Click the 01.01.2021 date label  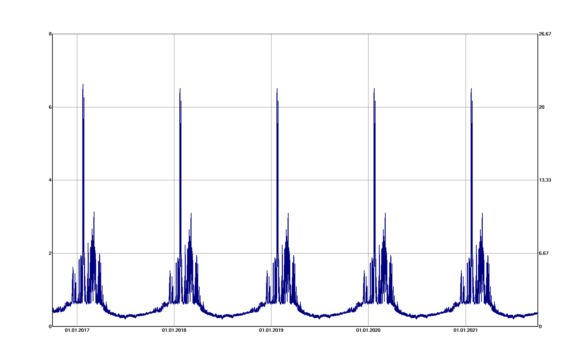tap(465, 330)
